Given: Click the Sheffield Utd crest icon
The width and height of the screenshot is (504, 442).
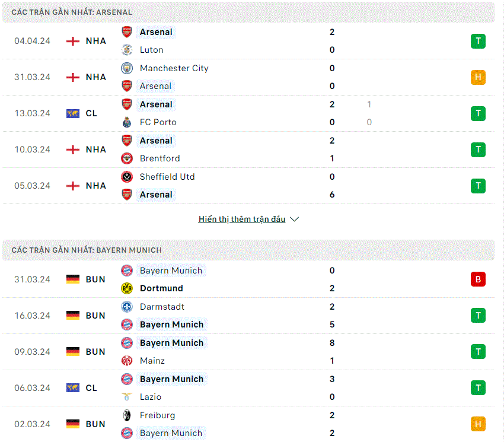Looking at the screenshot, I should pos(127,177).
